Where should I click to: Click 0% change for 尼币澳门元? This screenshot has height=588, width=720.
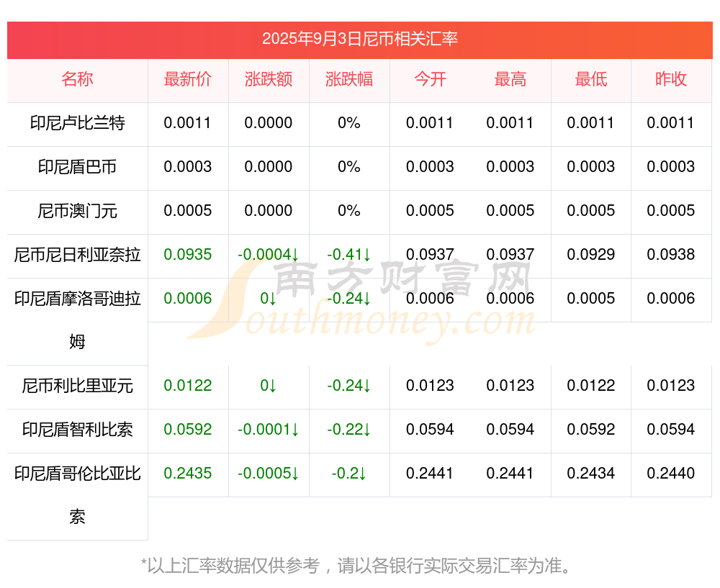(349, 211)
